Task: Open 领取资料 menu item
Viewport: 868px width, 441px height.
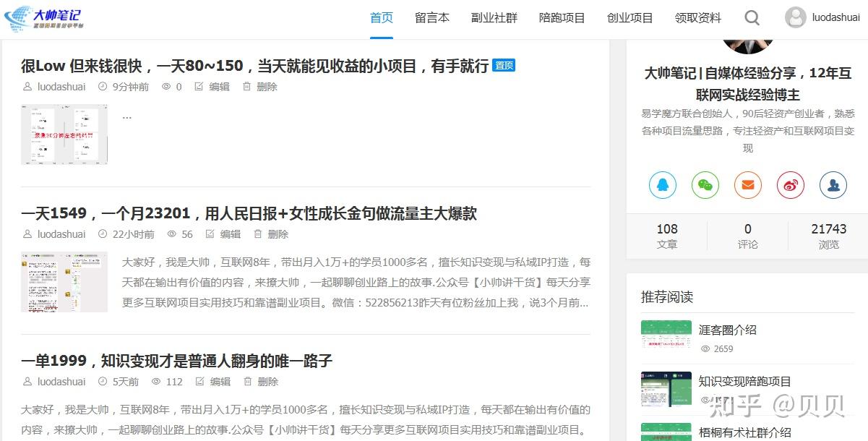Action: coord(698,18)
